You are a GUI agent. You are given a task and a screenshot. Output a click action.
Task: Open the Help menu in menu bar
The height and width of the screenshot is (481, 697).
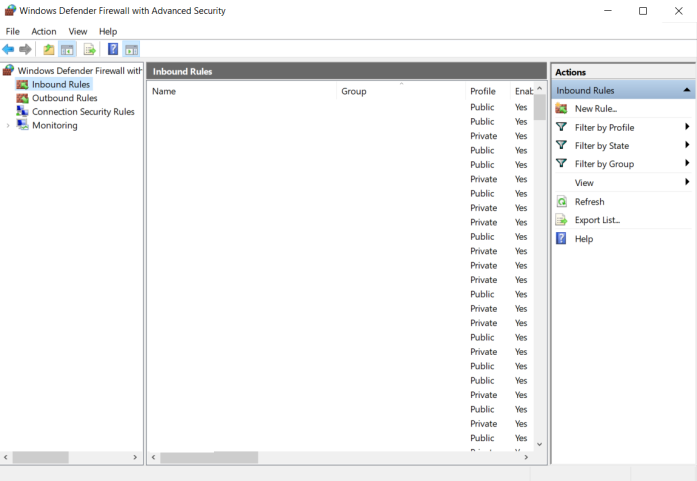tap(108, 32)
